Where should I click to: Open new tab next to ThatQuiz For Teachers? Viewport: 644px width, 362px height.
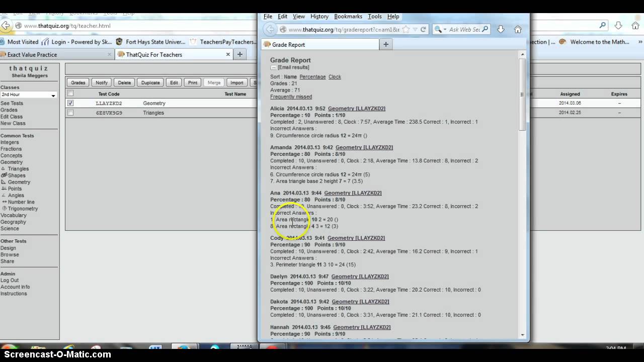click(x=240, y=54)
